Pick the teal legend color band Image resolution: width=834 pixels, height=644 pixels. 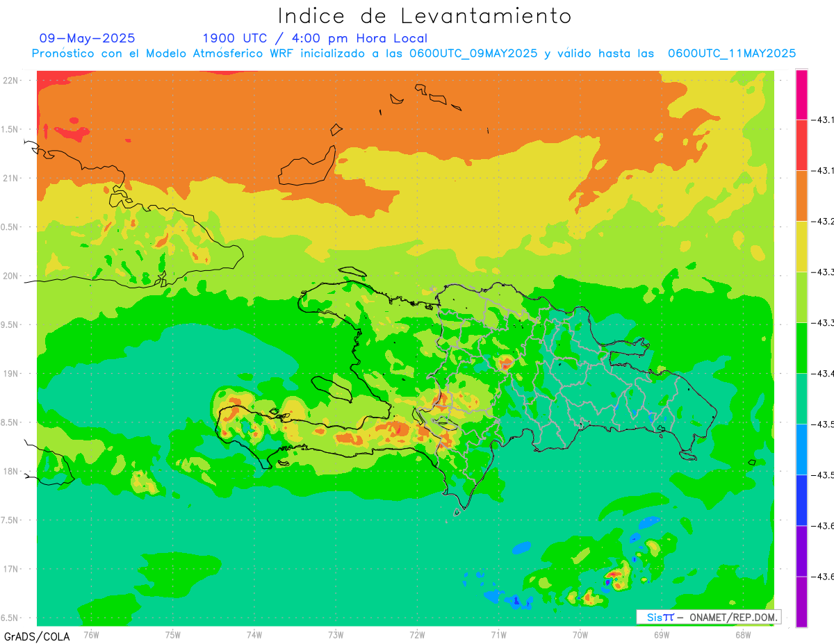click(801, 399)
